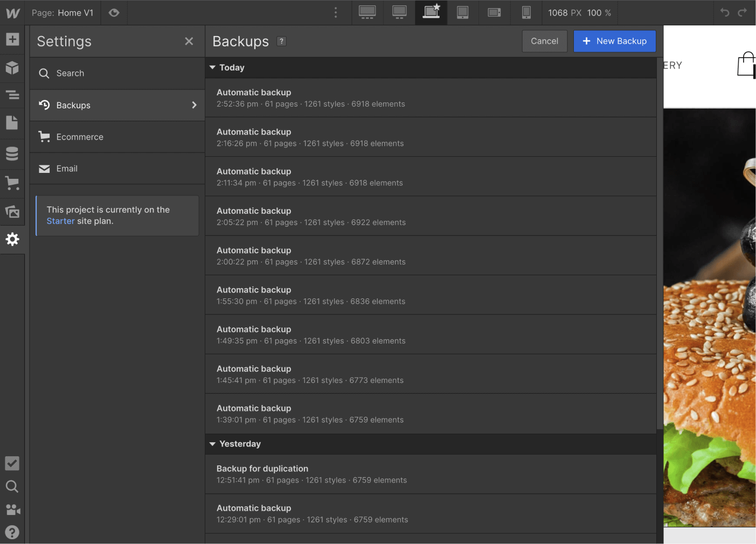Toggle preview mode eye icon
The image size is (756, 544).
(114, 13)
